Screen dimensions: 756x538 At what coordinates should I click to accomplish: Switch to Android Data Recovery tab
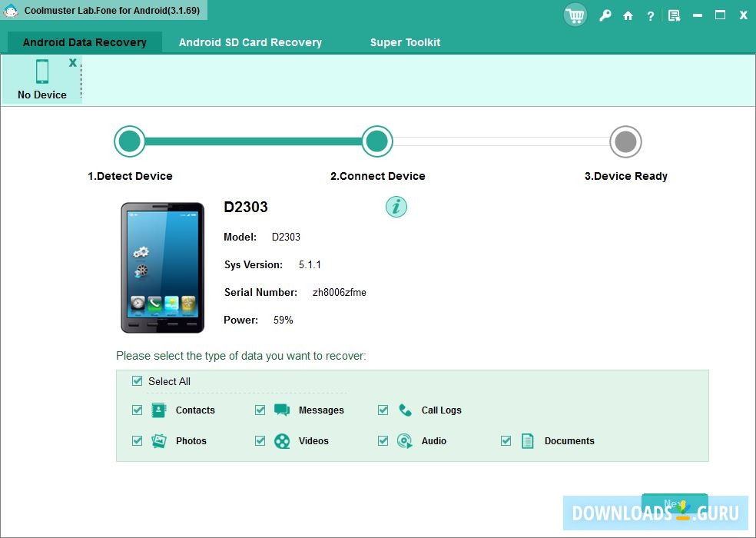point(85,42)
